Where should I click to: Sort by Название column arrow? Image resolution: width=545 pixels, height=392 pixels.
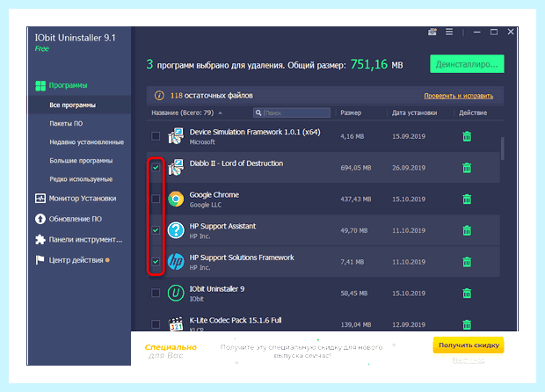pyautogui.click(x=221, y=113)
